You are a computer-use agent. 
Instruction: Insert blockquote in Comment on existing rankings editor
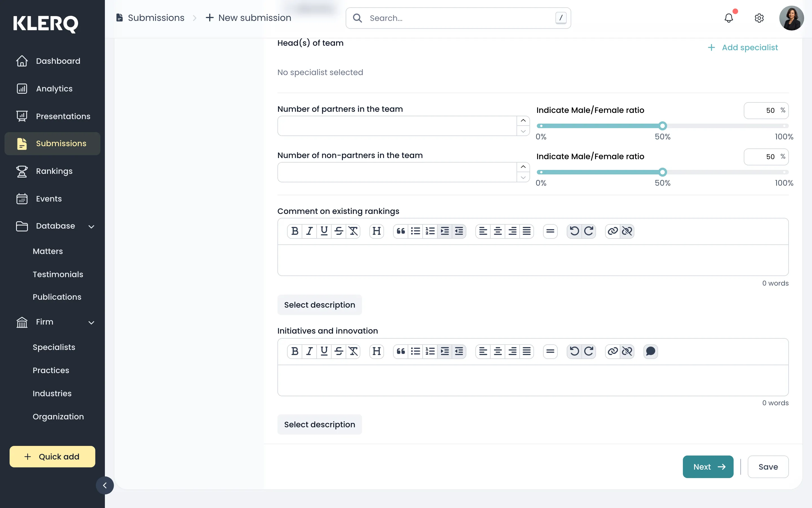pos(401,231)
